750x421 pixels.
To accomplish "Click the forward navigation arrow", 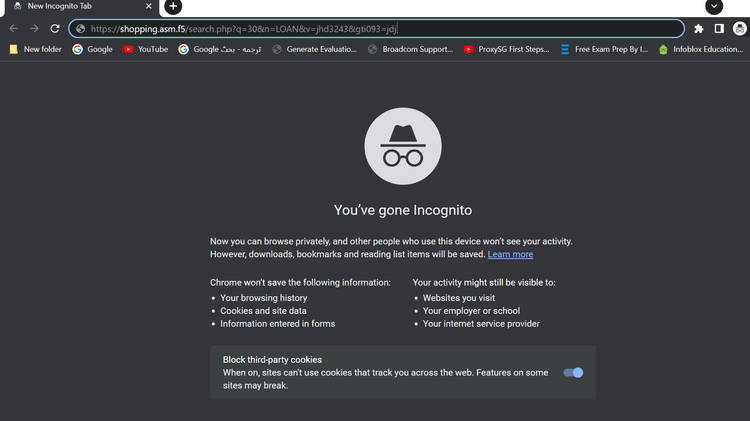I will [x=34, y=29].
